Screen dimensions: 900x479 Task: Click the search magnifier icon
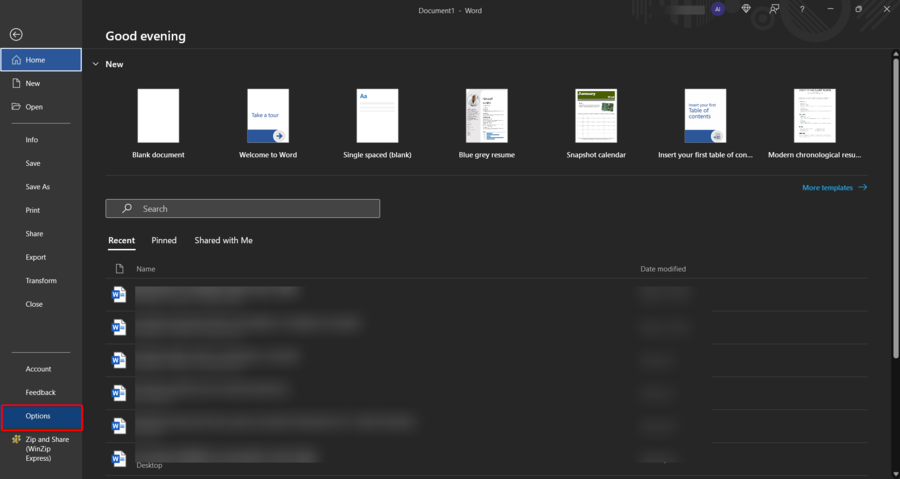pyautogui.click(x=127, y=208)
